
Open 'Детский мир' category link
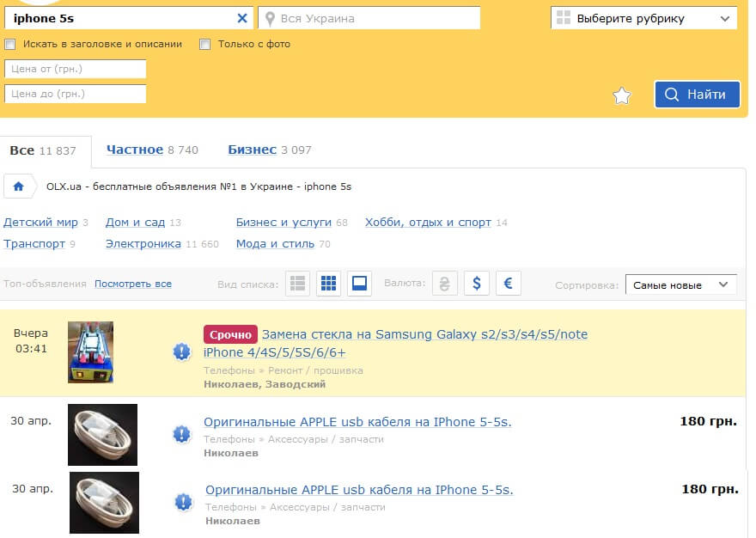pyautogui.click(x=40, y=223)
